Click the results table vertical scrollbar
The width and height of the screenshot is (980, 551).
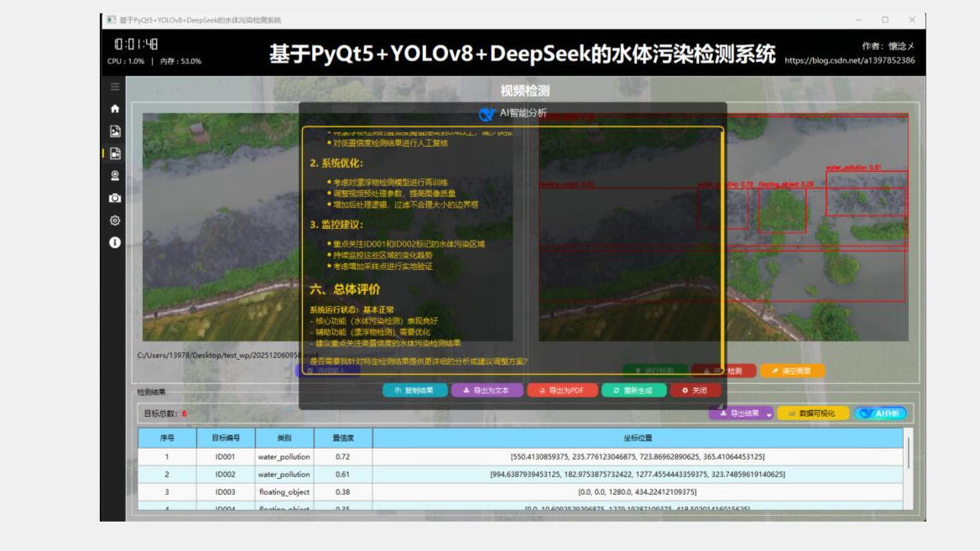coord(908,453)
